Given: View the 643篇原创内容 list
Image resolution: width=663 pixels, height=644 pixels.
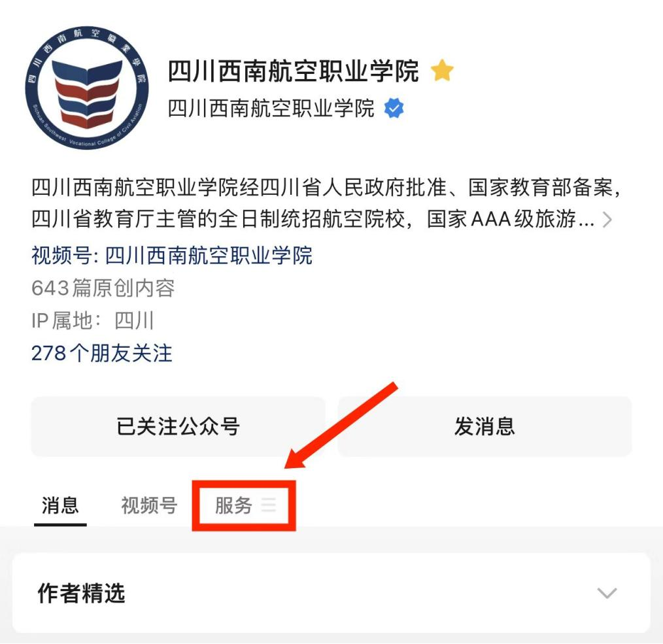Looking at the screenshot, I should tap(103, 288).
